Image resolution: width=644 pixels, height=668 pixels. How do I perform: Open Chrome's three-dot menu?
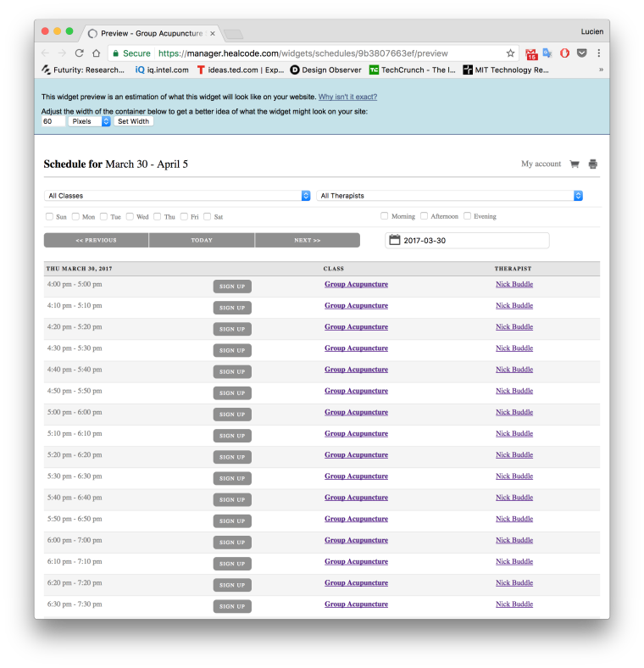tap(598, 53)
